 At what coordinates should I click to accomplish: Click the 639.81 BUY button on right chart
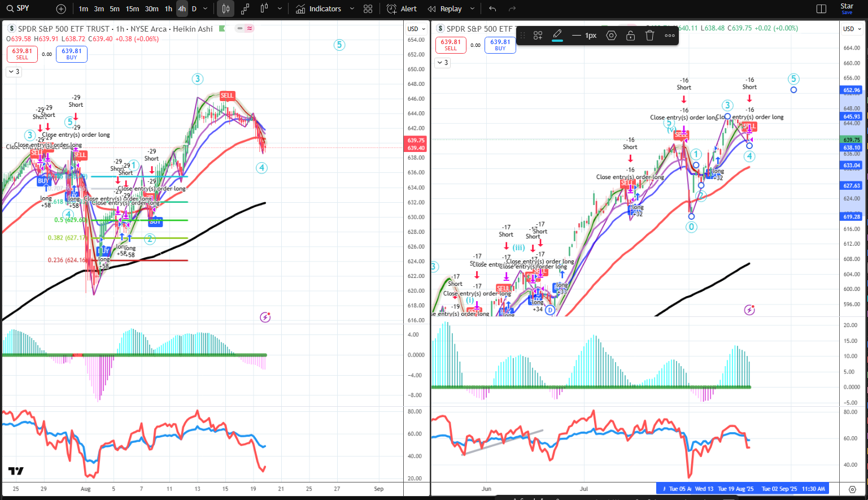pos(500,45)
